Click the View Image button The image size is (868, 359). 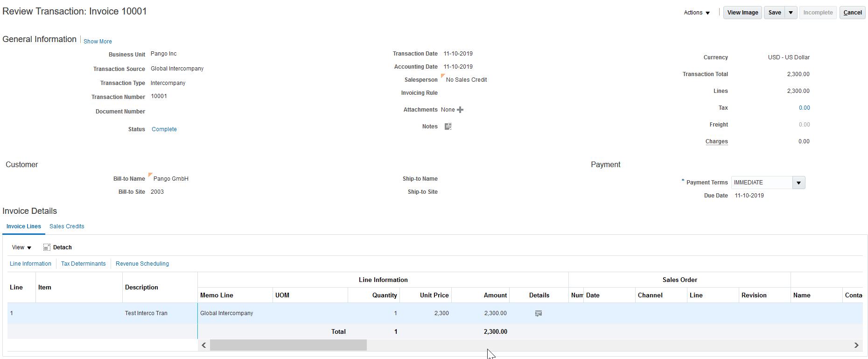(742, 13)
